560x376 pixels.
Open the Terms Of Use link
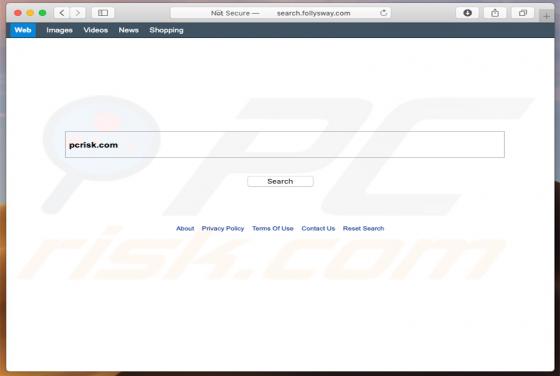(273, 229)
